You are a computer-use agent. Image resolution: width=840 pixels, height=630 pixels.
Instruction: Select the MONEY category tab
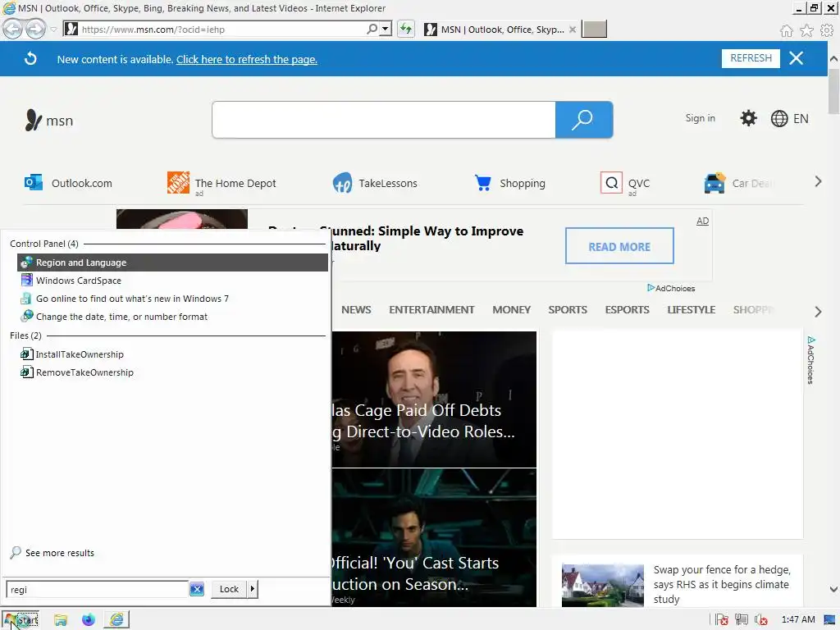click(511, 309)
